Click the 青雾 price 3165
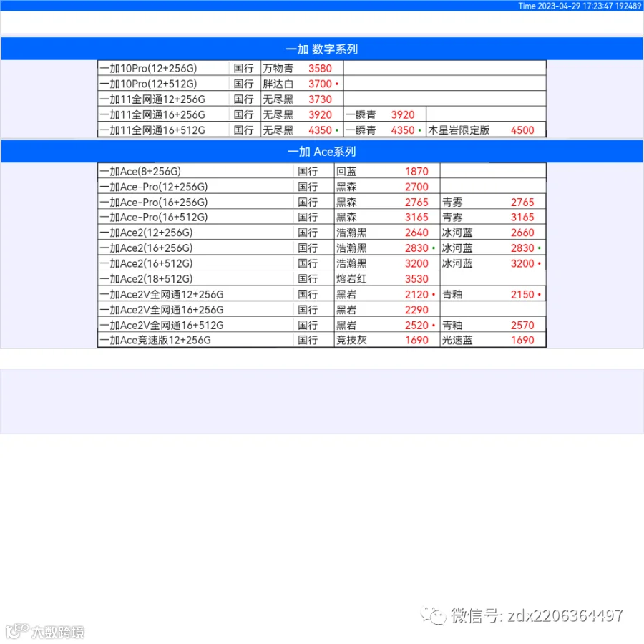 (x=522, y=217)
